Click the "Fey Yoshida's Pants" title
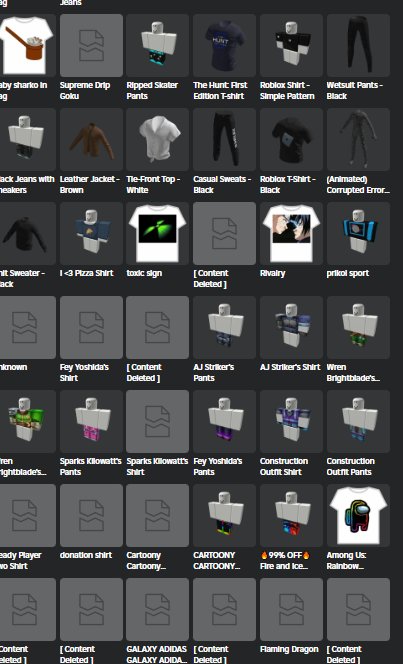Viewport: 403px width, 664px height. [218, 467]
